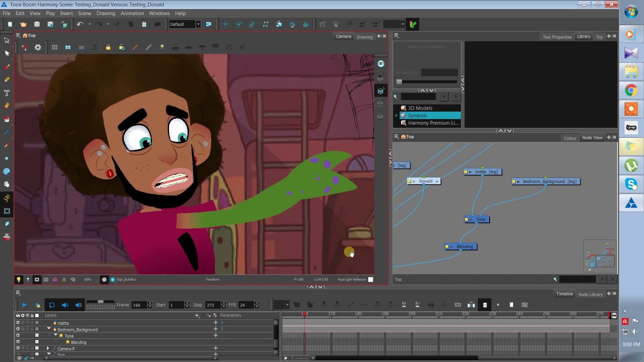Click the sound icon in timeline toolbar
This screenshot has width=644, height=362.
[65, 305]
